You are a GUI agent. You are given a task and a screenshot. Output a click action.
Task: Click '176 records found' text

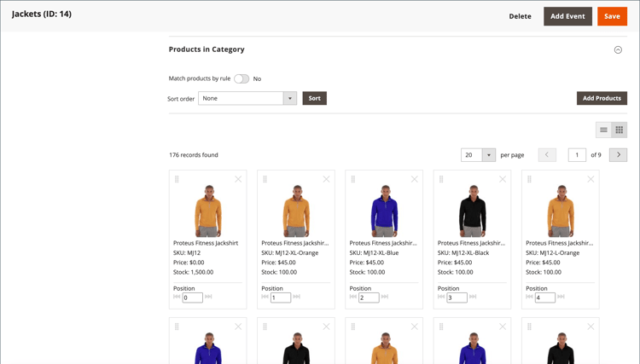pos(194,155)
